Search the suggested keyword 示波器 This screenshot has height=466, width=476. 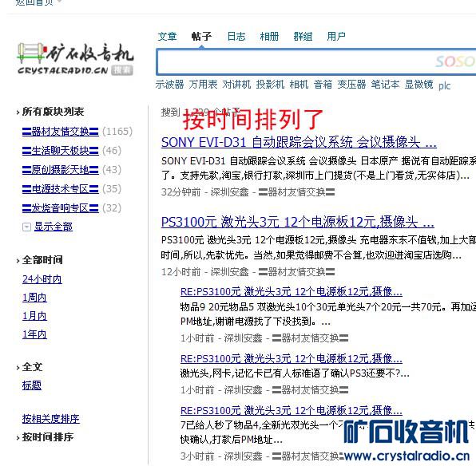point(169,85)
